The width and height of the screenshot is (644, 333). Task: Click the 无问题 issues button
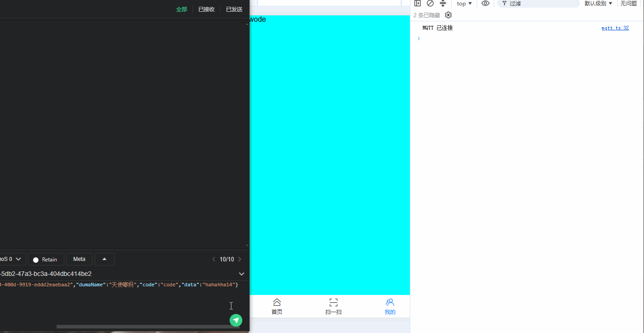(x=629, y=3)
